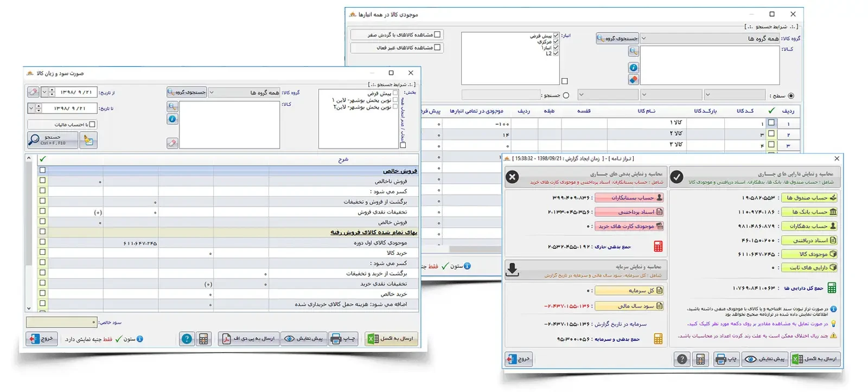Click the green calculator icon for total assets
This screenshot has height=392, width=868.
coord(832,288)
